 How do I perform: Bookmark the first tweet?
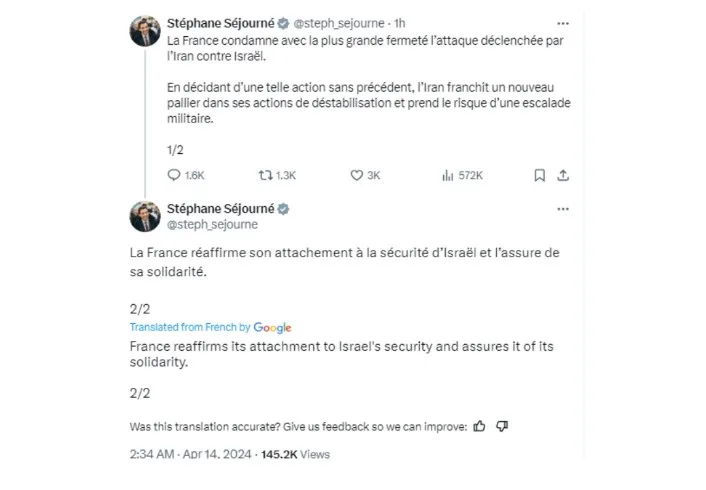pos(540,175)
